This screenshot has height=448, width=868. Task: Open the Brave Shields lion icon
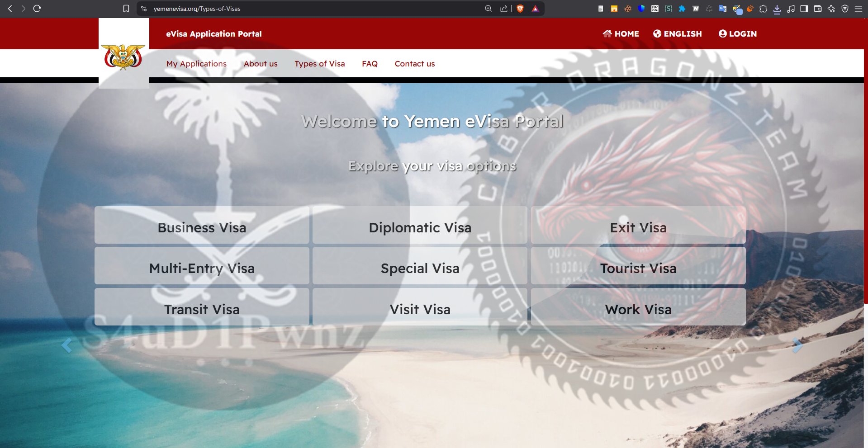pyautogui.click(x=520, y=9)
